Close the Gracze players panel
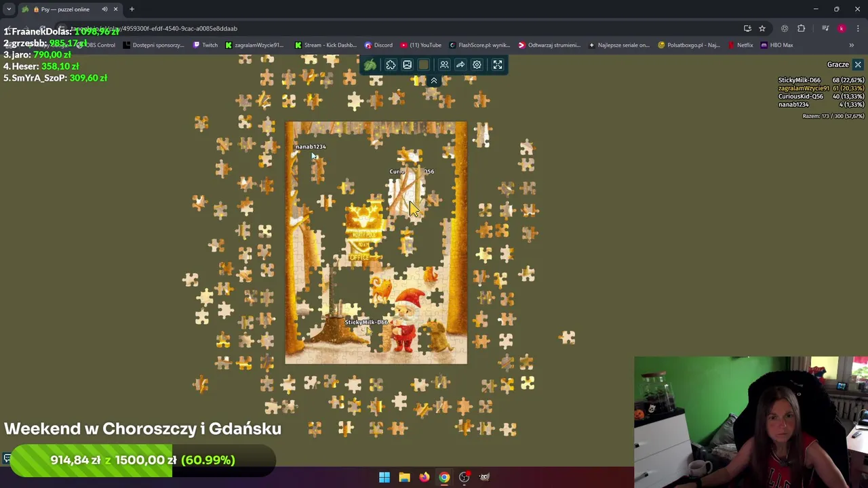This screenshot has width=868, height=488. 858,64
